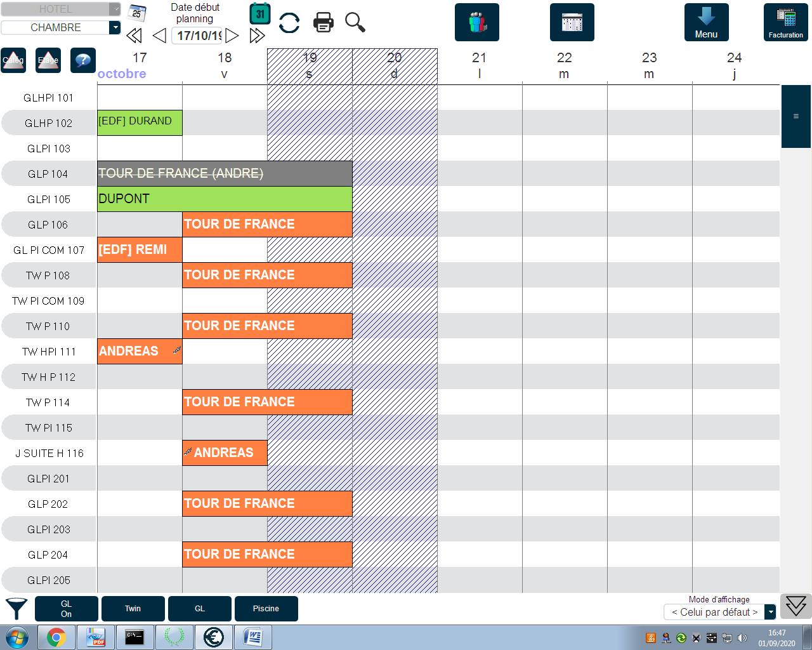Image resolution: width=812 pixels, height=650 pixels.
Task: Click the help question mark icon
Action: coord(83,60)
